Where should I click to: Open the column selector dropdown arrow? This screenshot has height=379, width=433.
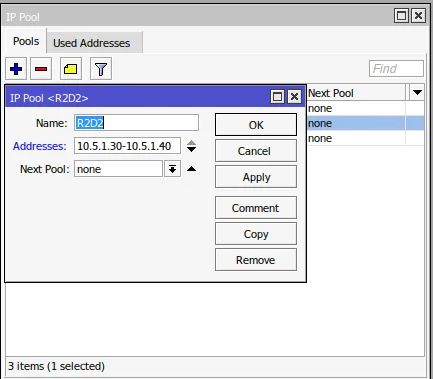point(417,92)
